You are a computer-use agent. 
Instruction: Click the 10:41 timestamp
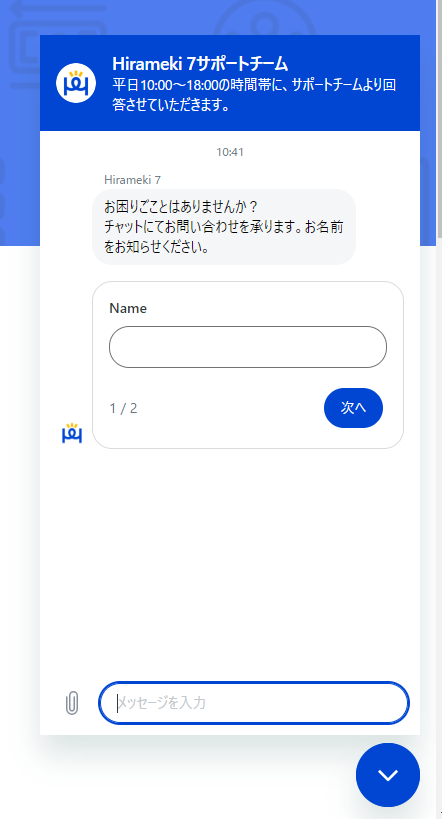230,152
